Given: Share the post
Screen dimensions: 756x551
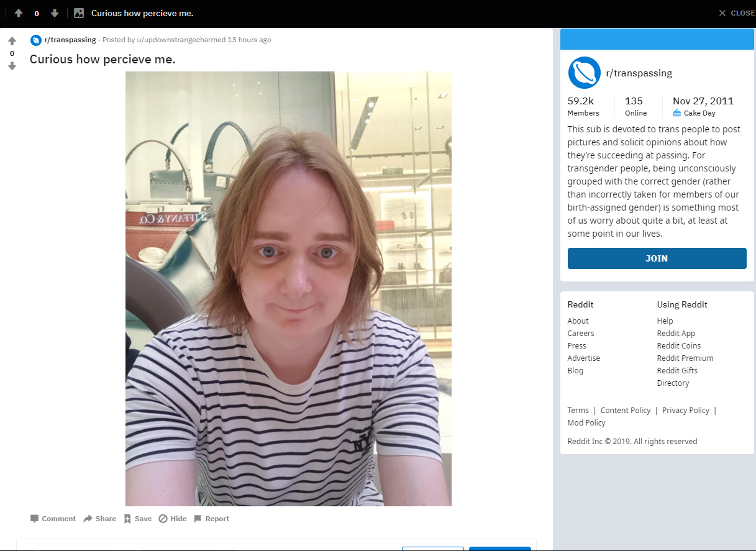Looking at the screenshot, I should pyautogui.click(x=99, y=519).
